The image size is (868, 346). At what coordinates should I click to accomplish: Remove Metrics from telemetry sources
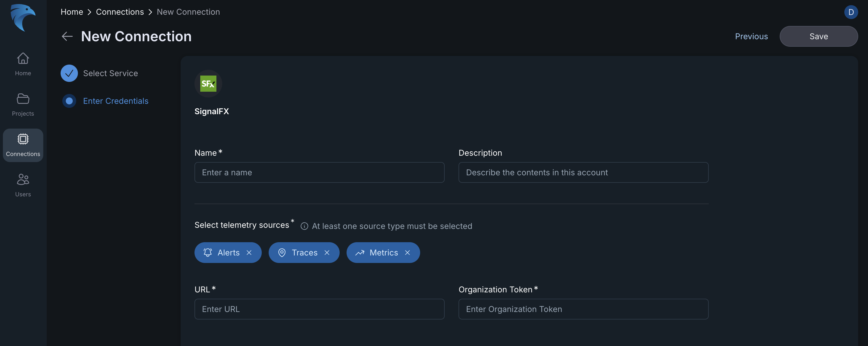pos(407,252)
